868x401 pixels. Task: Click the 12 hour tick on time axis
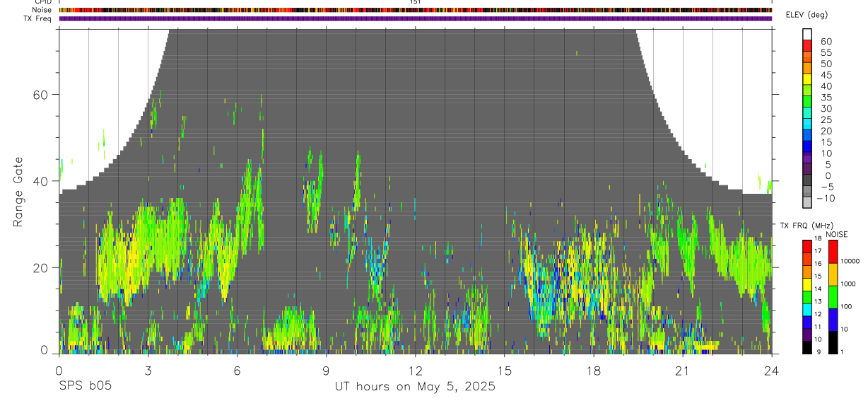click(x=416, y=356)
